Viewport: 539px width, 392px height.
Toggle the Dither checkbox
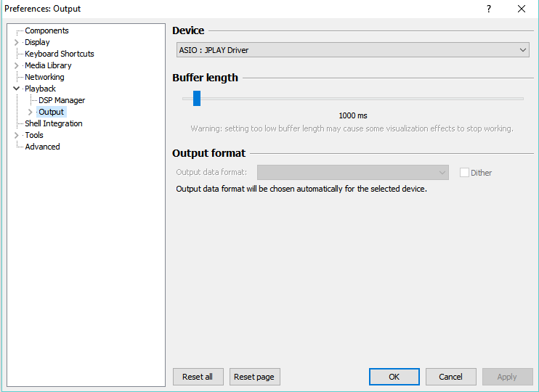[464, 173]
